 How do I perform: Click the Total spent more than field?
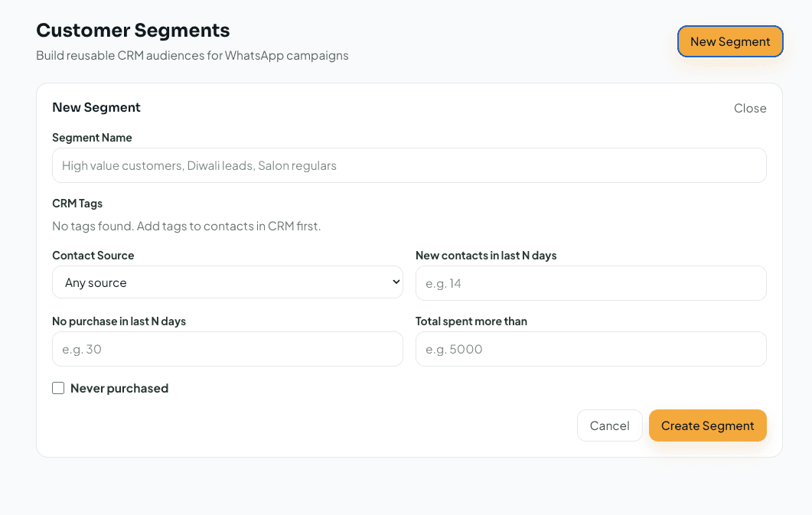point(591,349)
